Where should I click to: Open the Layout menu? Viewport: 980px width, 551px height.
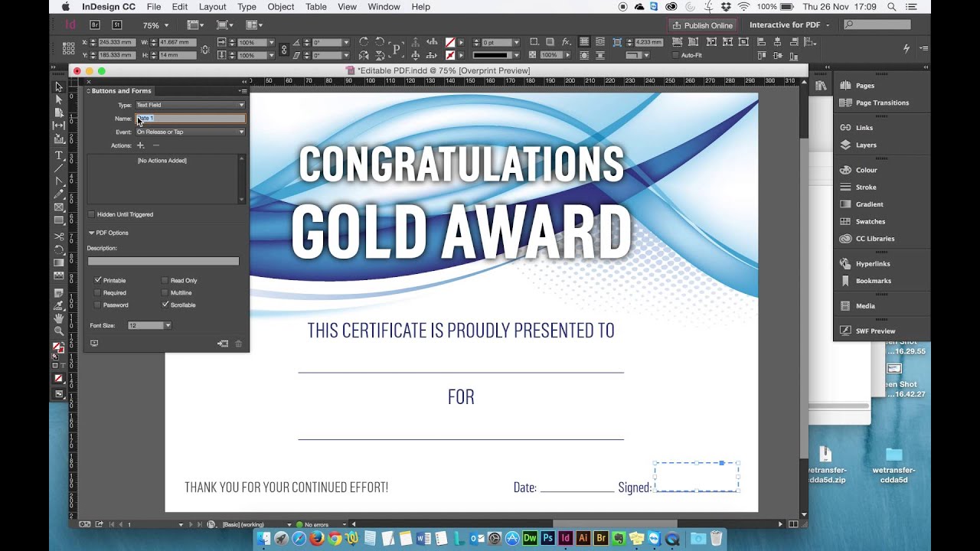(x=212, y=7)
